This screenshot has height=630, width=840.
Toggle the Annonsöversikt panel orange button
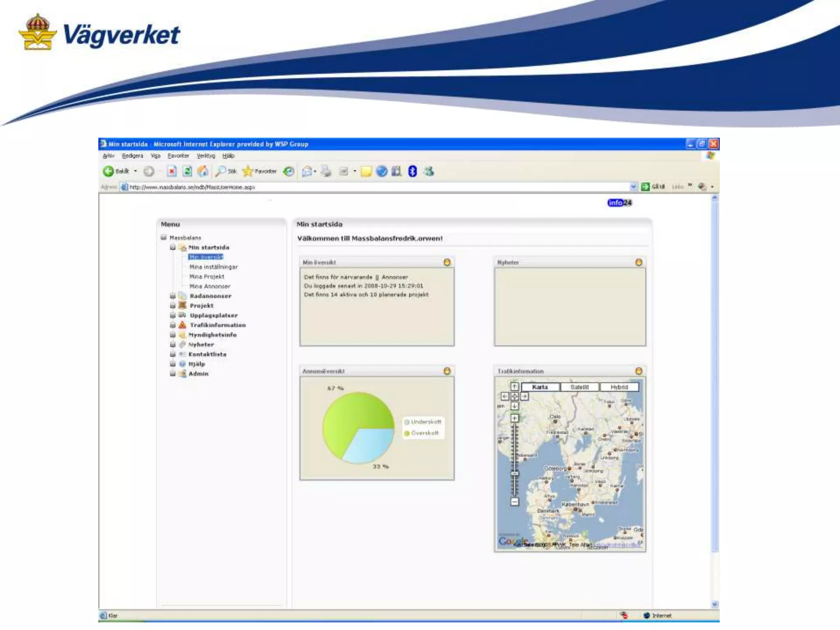click(447, 371)
